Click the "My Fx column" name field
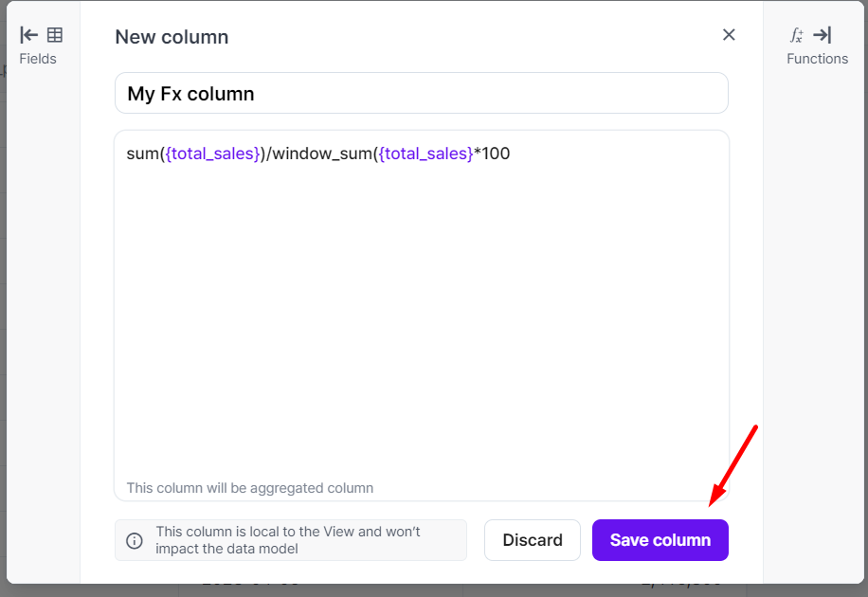 421,94
